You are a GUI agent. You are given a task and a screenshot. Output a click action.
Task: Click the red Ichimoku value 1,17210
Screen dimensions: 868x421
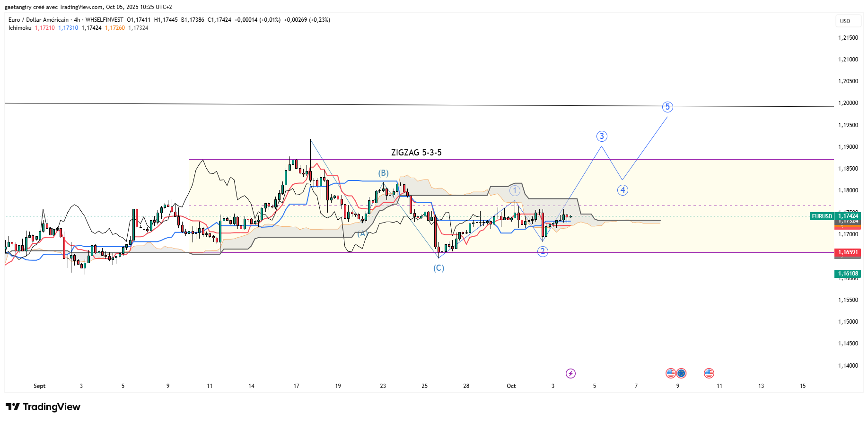click(x=44, y=28)
